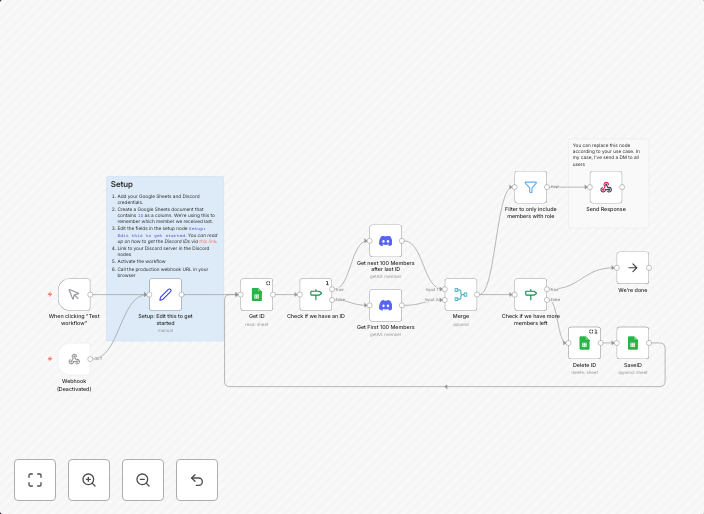
Task: Zoom in on the workflow canvas
Action: 89,480
